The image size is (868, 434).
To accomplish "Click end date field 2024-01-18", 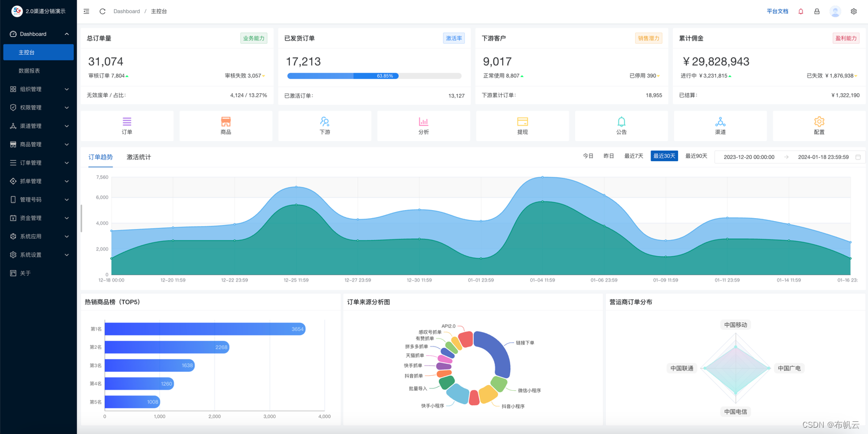I will [x=823, y=157].
